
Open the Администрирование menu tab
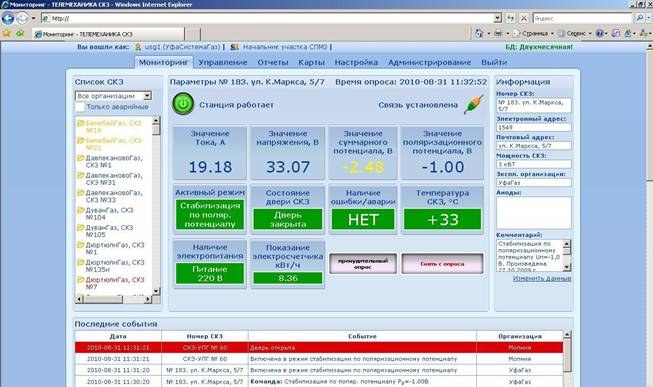click(x=429, y=62)
